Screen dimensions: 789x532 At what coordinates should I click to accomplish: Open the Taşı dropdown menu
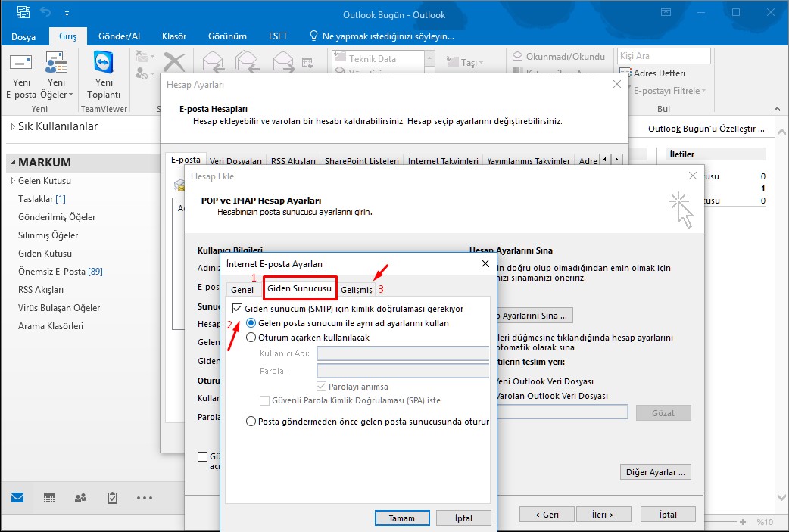481,62
